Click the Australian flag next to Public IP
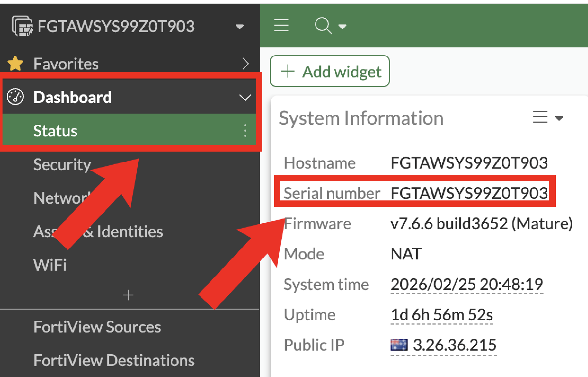The image size is (588, 377). tap(399, 345)
